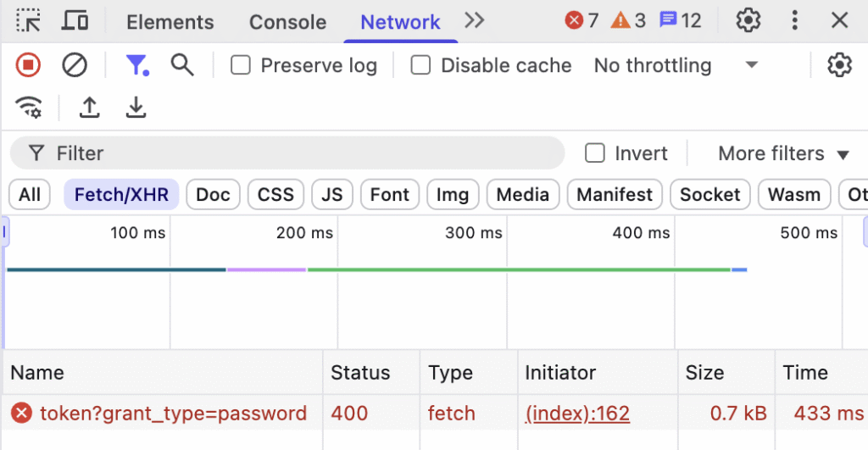
Task: Open network conditions wifi icon
Action: pyautogui.click(x=29, y=108)
